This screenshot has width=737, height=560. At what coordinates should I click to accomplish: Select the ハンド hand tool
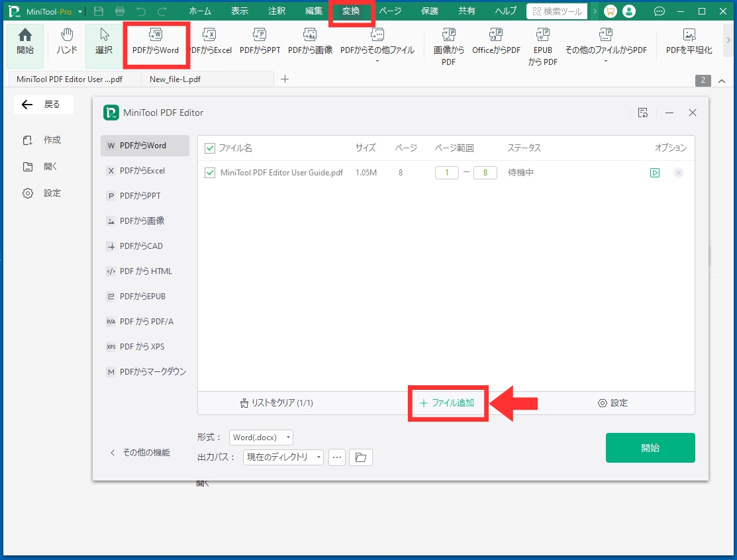pyautogui.click(x=67, y=41)
